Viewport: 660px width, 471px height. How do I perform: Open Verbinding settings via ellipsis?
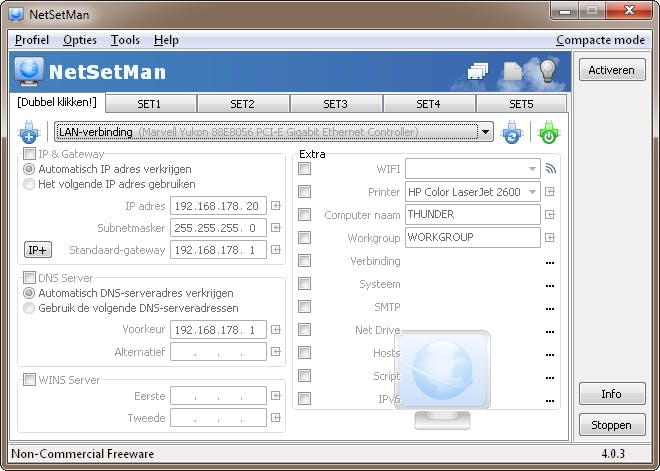tap(550, 263)
